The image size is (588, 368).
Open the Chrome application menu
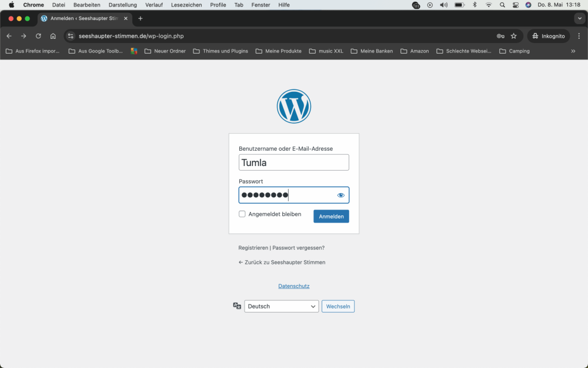tap(34, 5)
